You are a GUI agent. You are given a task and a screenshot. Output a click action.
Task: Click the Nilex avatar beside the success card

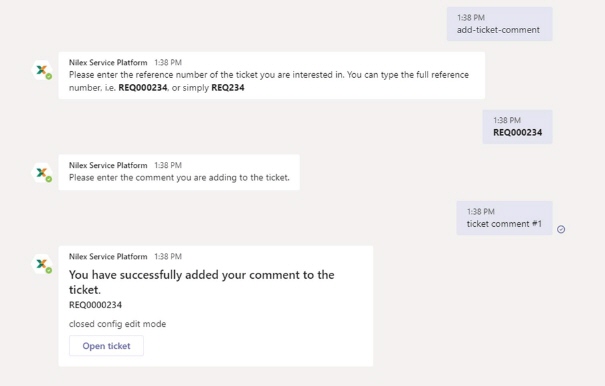(x=42, y=264)
